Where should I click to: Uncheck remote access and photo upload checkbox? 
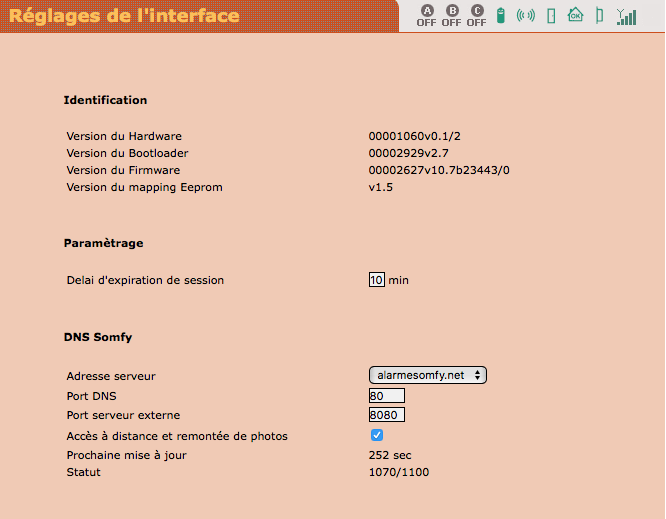coord(377,435)
